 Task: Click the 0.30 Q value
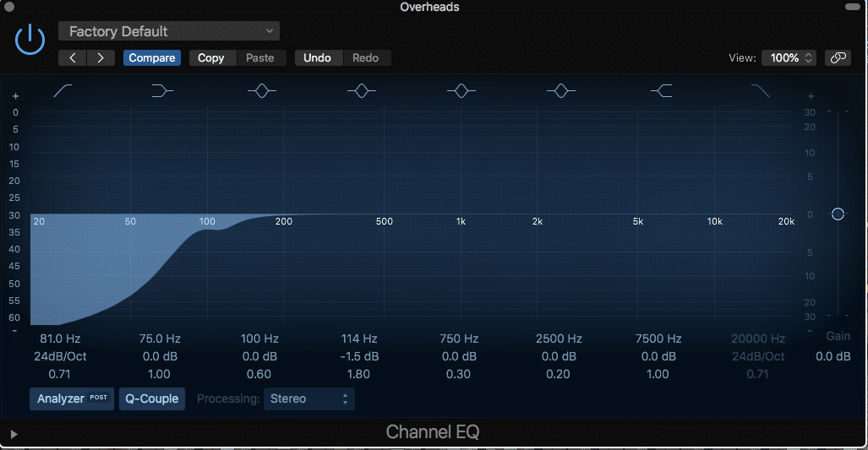458,374
